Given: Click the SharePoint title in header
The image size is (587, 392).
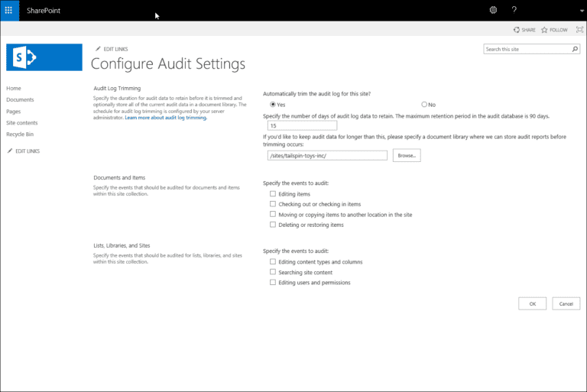Looking at the screenshot, I should 44,11.
